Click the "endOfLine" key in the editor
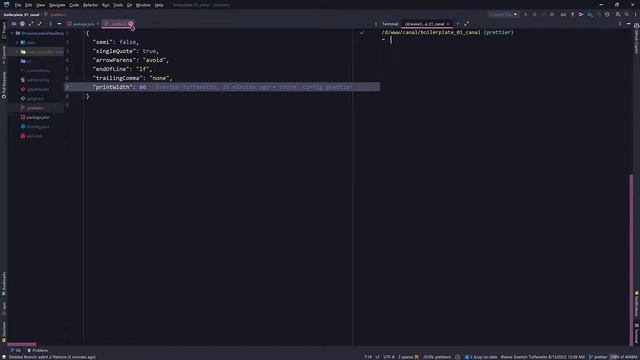This screenshot has width=640, height=360. [111, 69]
